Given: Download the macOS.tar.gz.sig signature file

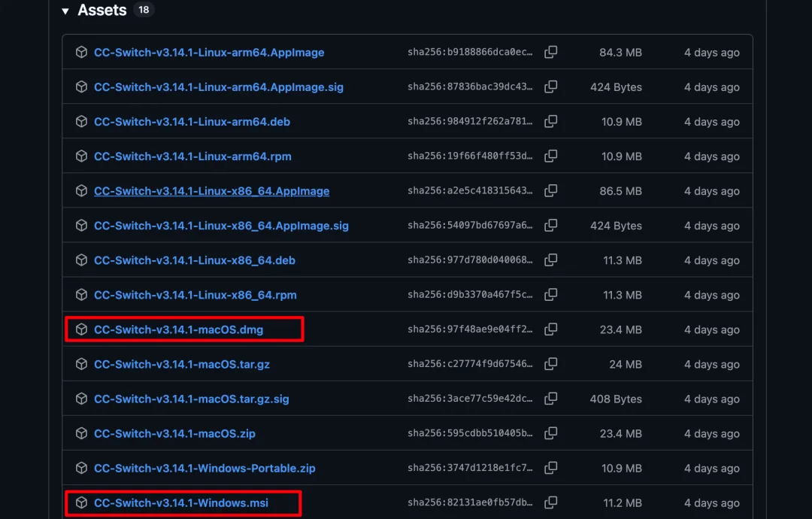Looking at the screenshot, I should pyautogui.click(x=190, y=399).
